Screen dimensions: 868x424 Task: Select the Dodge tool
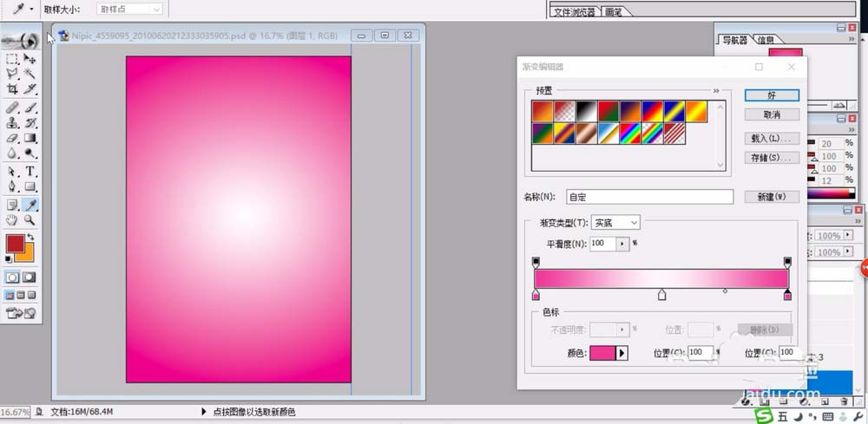coord(30,153)
